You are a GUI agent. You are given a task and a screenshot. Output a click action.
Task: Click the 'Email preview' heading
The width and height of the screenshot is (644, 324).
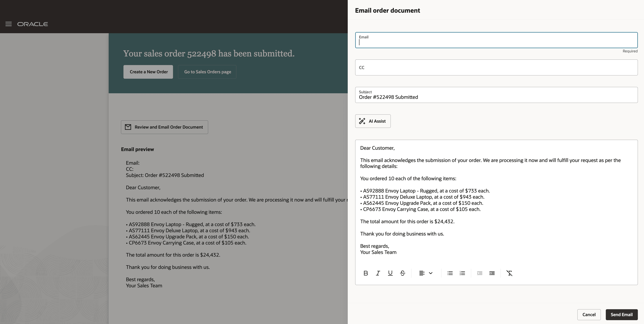pos(137,149)
